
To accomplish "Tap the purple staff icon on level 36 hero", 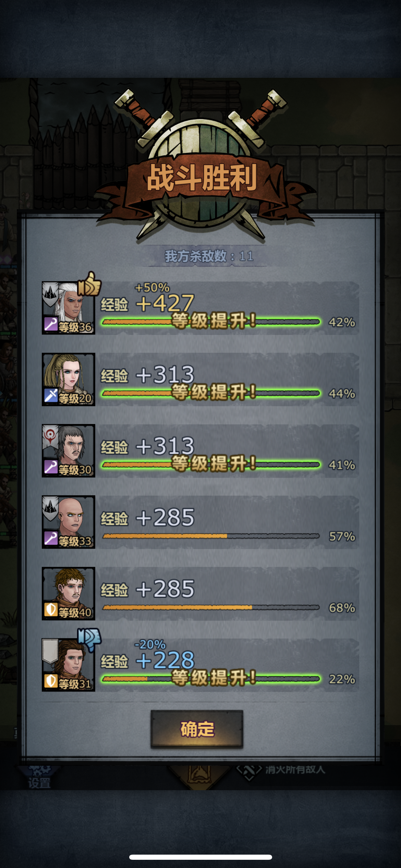I will pos(51,324).
